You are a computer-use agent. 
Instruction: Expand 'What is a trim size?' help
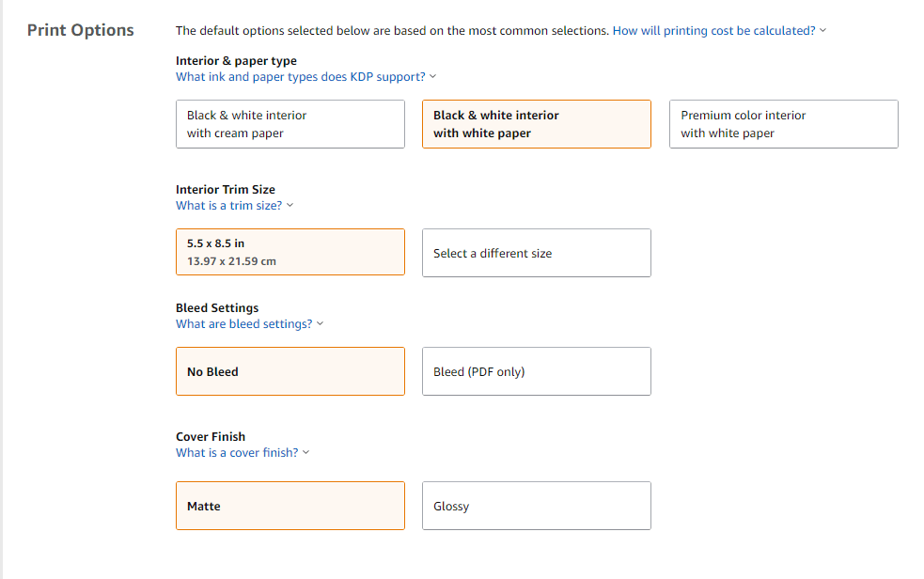click(x=228, y=206)
